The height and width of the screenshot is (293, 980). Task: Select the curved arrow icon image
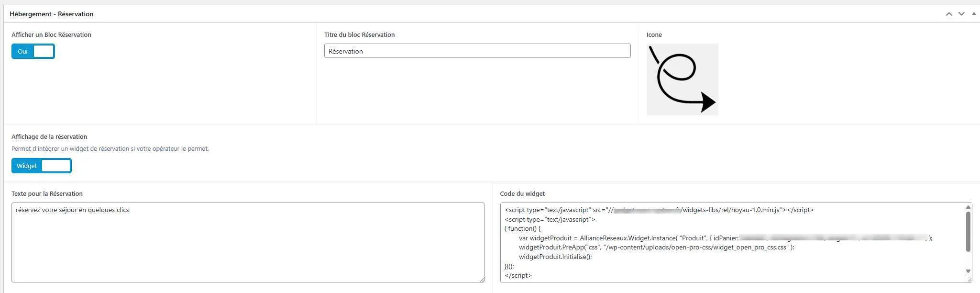[x=683, y=79]
